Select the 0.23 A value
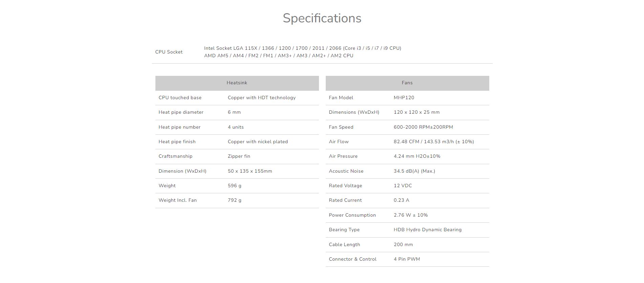The width and height of the screenshot is (644, 283). tap(401, 200)
